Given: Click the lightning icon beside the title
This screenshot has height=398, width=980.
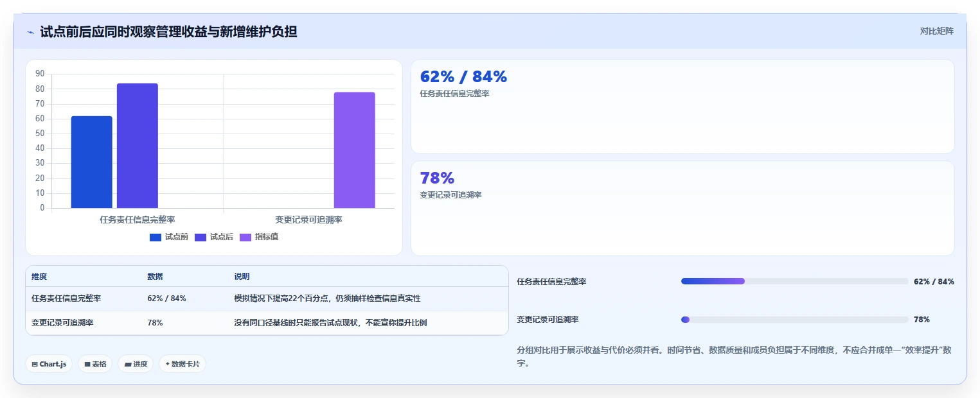Looking at the screenshot, I should [31, 32].
